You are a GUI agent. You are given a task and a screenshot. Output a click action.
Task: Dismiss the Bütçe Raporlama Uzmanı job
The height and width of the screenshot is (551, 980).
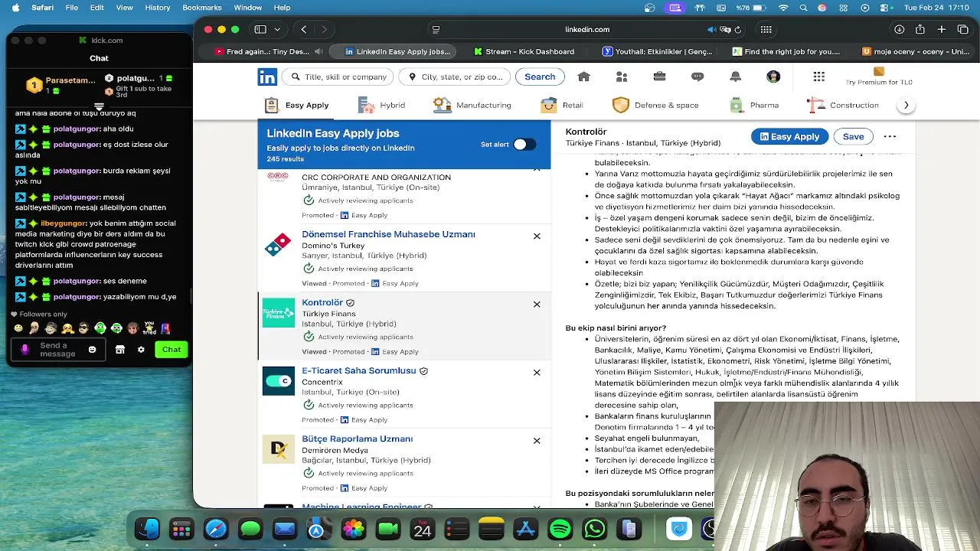(x=537, y=440)
